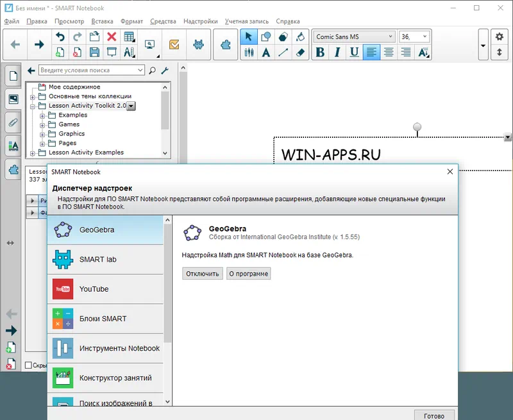This screenshot has height=420, width=513.
Task: Open Lesson Activity Toolkit 2.0 menu arrow
Action: point(131,106)
